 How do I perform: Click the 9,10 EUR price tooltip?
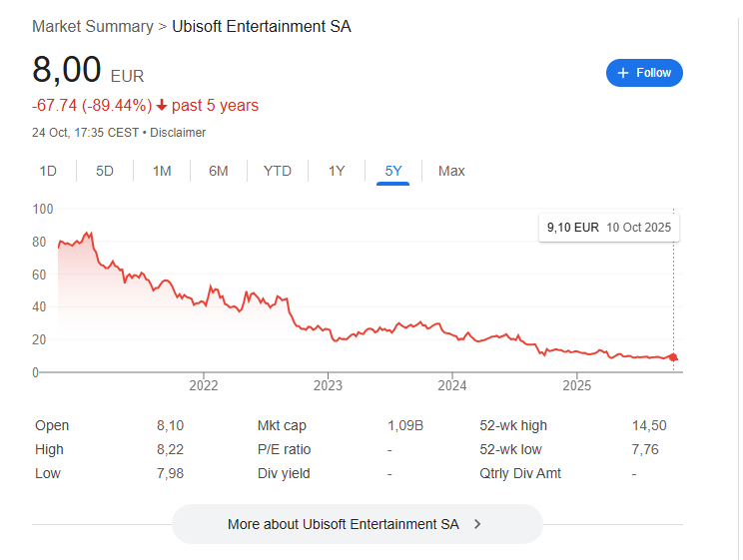[608, 228]
